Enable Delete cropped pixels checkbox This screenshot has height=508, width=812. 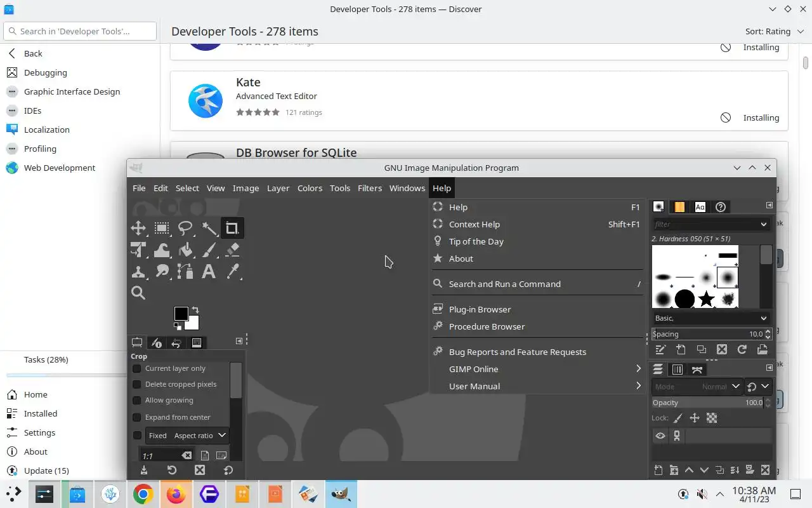click(x=136, y=384)
